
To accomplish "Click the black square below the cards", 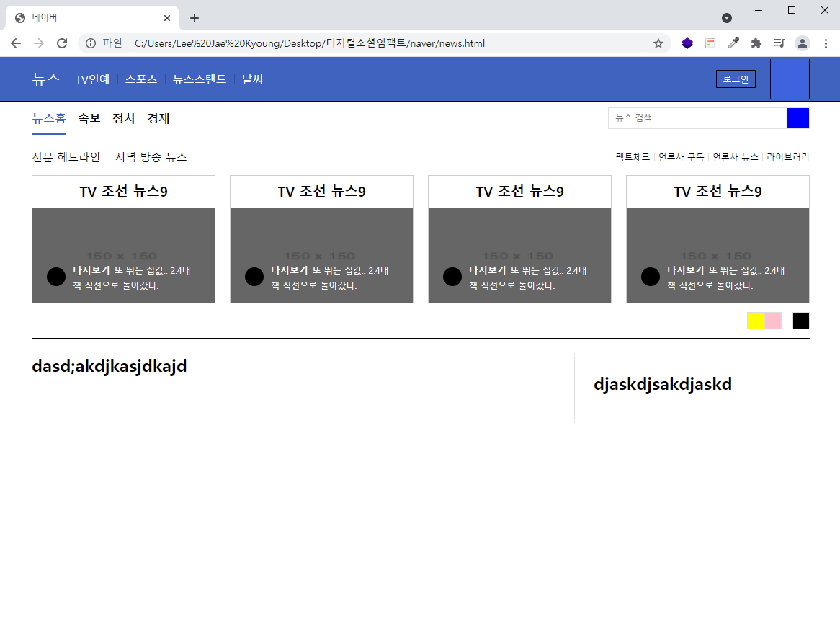I will (801, 321).
